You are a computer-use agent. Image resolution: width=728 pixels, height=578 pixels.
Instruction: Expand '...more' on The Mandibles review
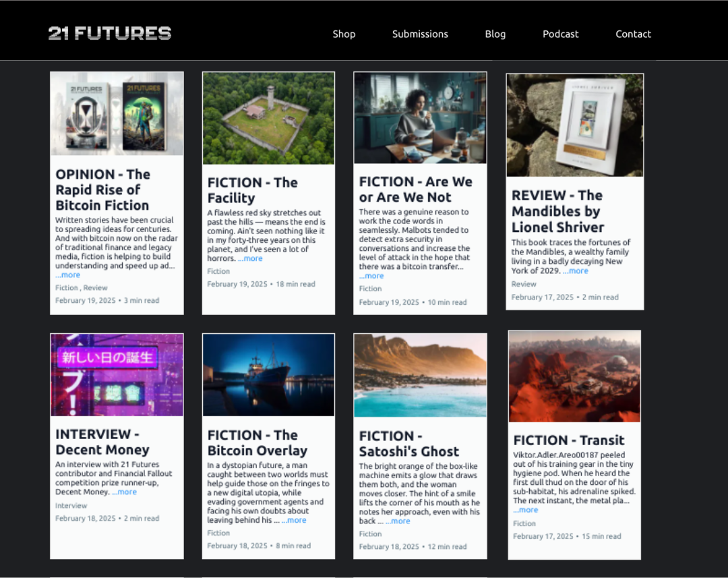(578, 270)
